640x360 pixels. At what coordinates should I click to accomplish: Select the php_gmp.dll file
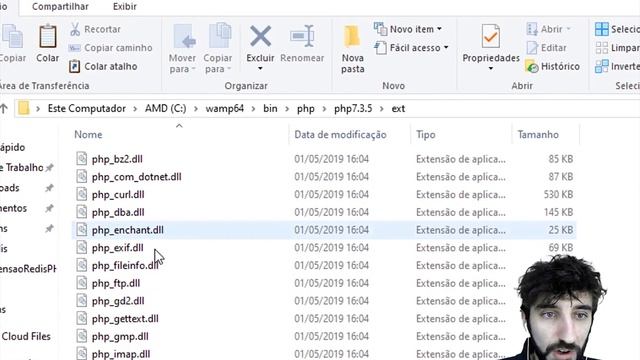[120, 337]
